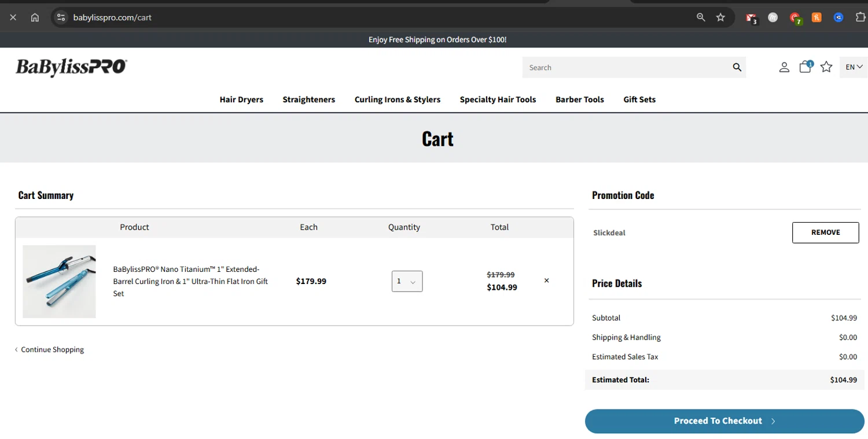Viewport: 868px width, 439px height.
Task: Click the Price Details heading
Action: coord(617,283)
